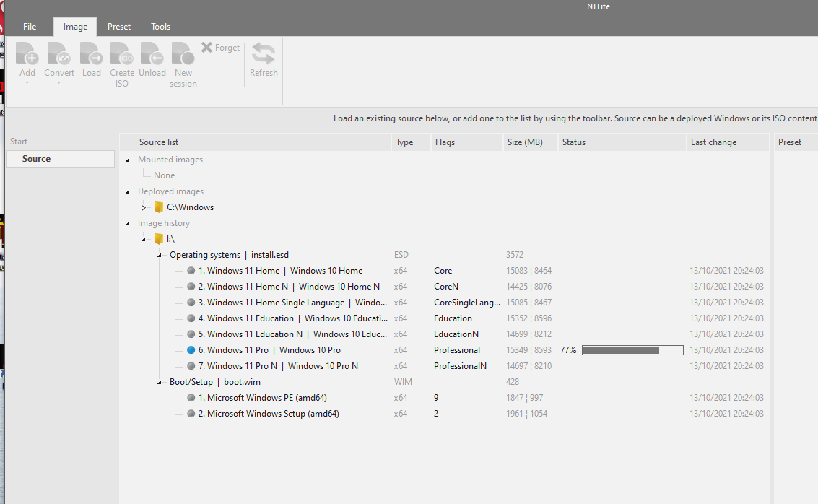This screenshot has height=504, width=818.
Task: Click the Windows 11 Home N status dot
Action: 191,287
